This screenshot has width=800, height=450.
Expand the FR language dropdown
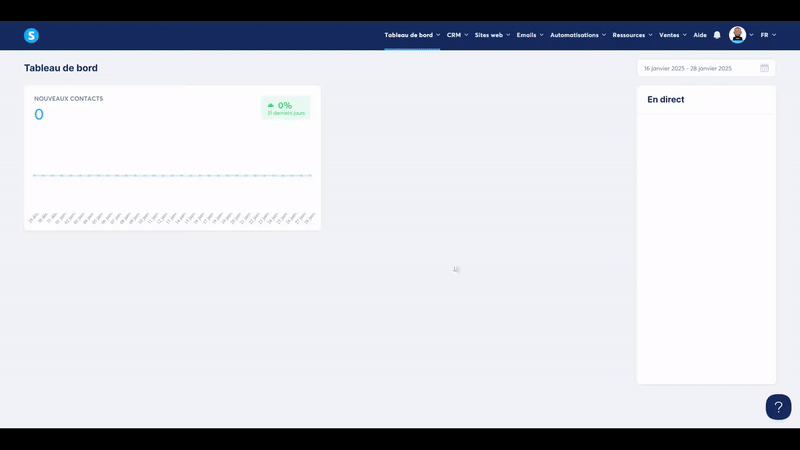(768, 35)
